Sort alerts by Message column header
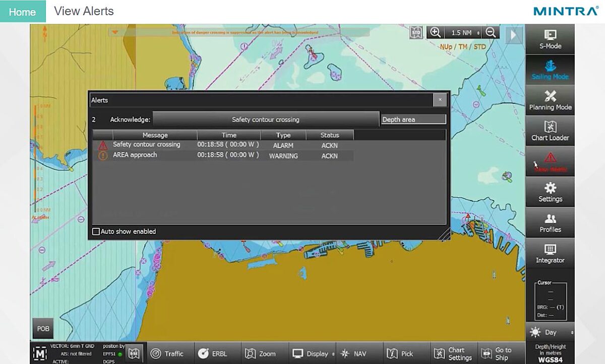 pyautogui.click(x=155, y=135)
